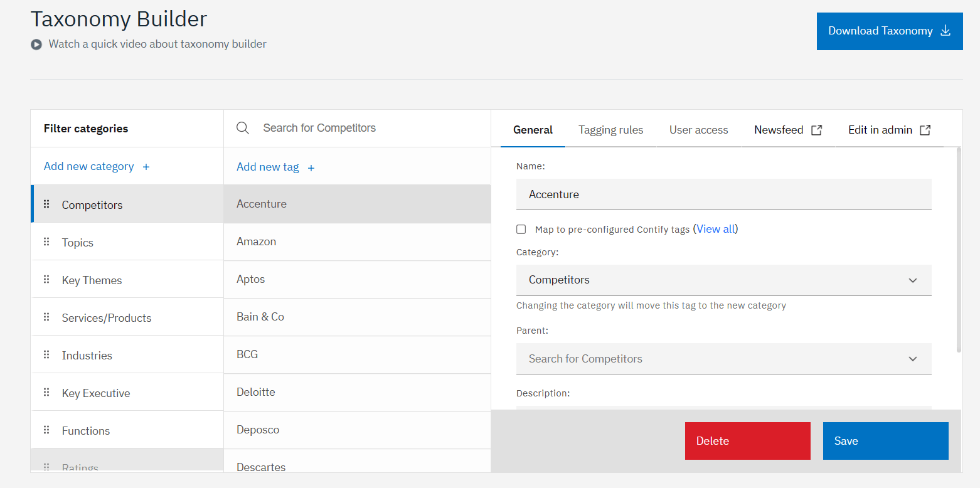Select the Industries category
The width and height of the screenshot is (980, 488).
[127, 355]
